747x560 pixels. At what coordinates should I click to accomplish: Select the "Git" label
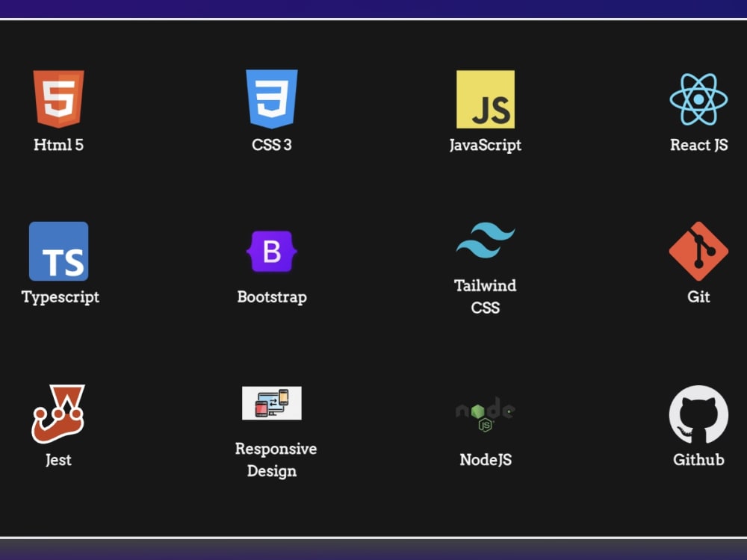[x=698, y=296]
